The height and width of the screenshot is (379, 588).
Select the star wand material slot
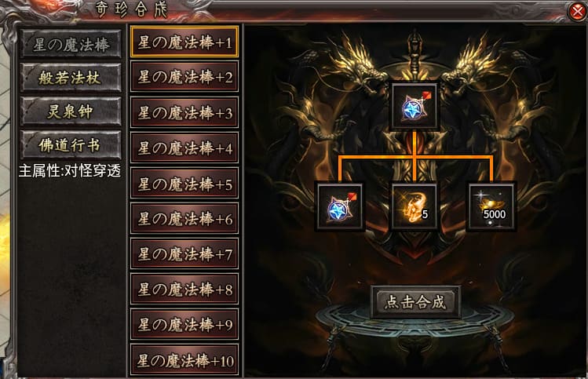[x=340, y=206]
